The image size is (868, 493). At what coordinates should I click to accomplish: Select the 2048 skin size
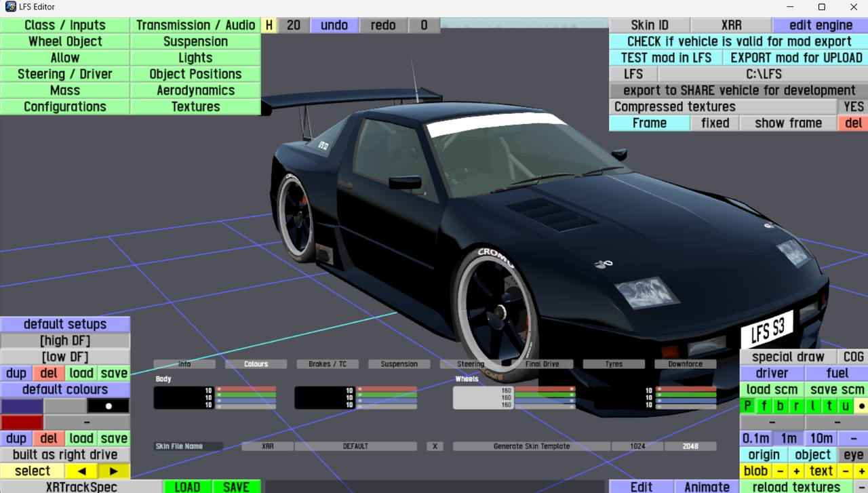(690, 446)
